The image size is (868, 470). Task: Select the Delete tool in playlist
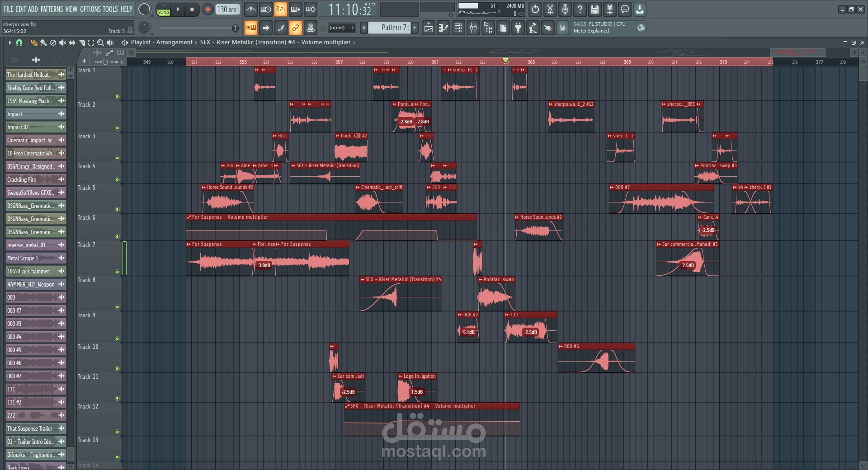coord(53,42)
